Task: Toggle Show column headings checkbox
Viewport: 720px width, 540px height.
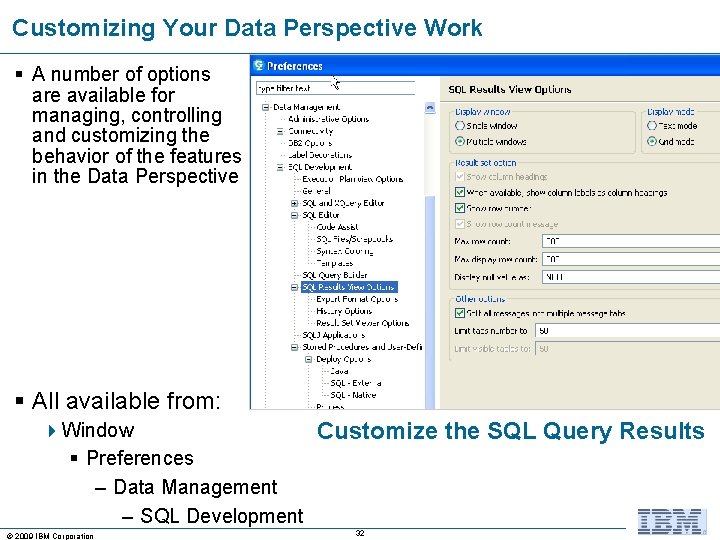Action: pyautogui.click(x=459, y=177)
